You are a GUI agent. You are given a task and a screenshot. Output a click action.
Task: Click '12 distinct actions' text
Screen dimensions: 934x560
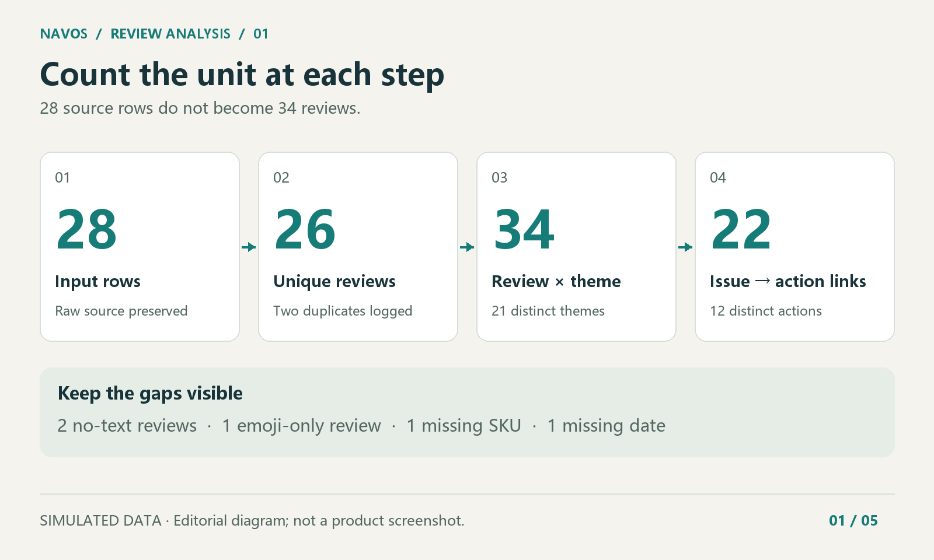(x=766, y=311)
